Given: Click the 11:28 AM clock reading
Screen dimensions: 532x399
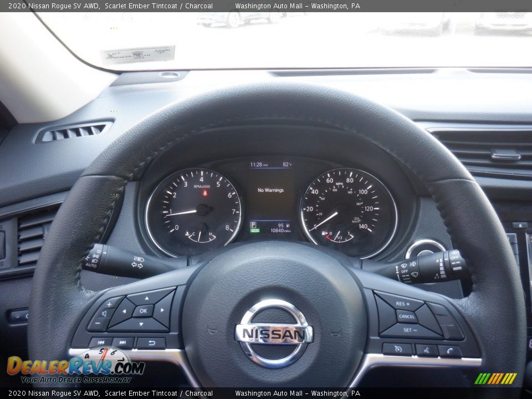Looking at the screenshot, I should [x=259, y=165].
